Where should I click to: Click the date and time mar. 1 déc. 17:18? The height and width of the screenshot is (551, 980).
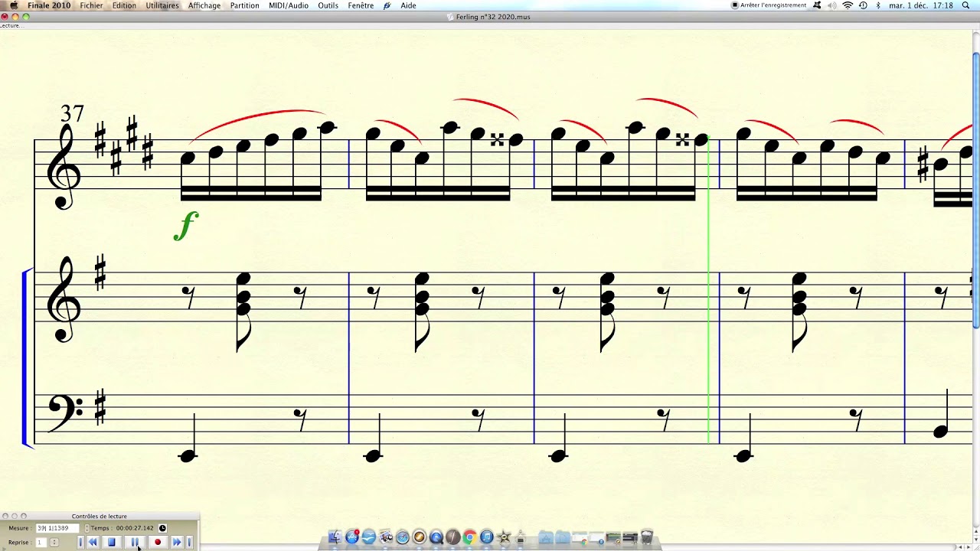(x=921, y=5)
